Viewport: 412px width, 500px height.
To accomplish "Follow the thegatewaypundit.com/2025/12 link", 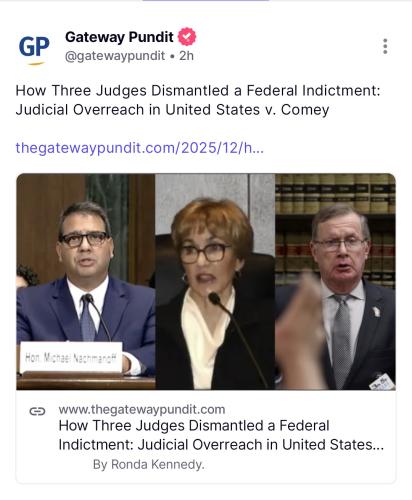I will [x=140, y=148].
